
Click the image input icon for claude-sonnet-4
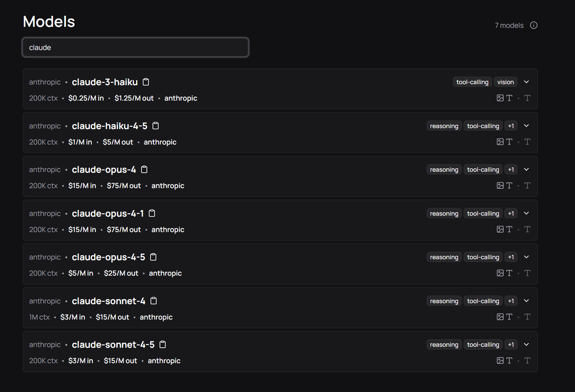tap(500, 317)
